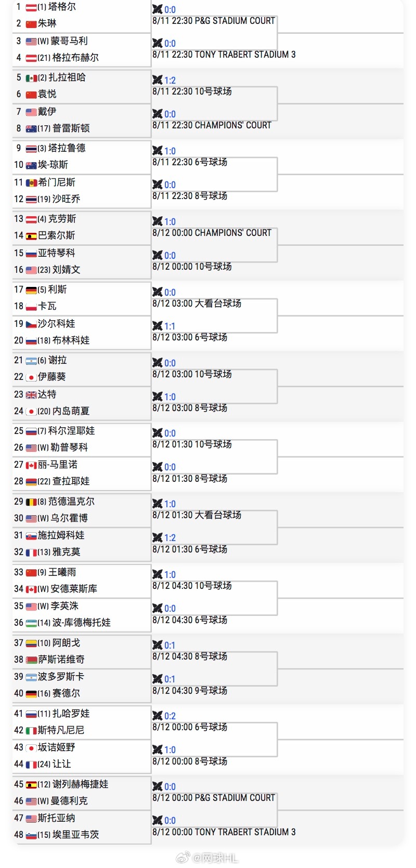Click head-to-head icon beside score 1:2 扎拉祖哈 match

[158, 80]
